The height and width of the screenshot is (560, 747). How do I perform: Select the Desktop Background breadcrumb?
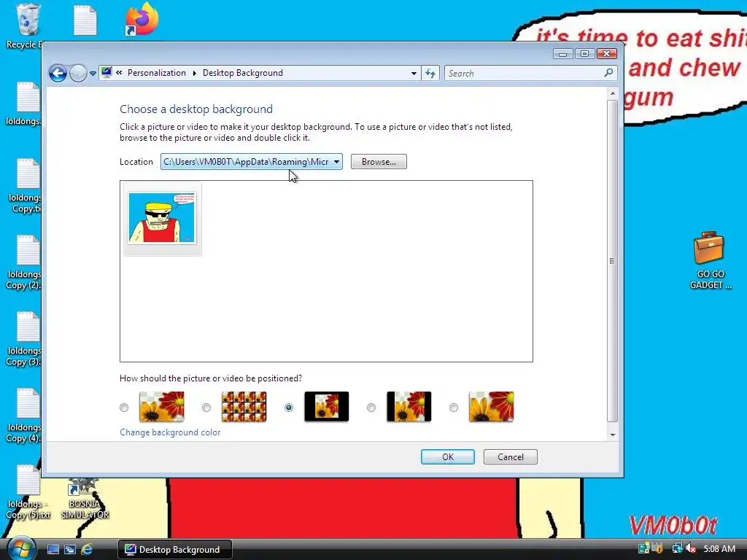242,73
